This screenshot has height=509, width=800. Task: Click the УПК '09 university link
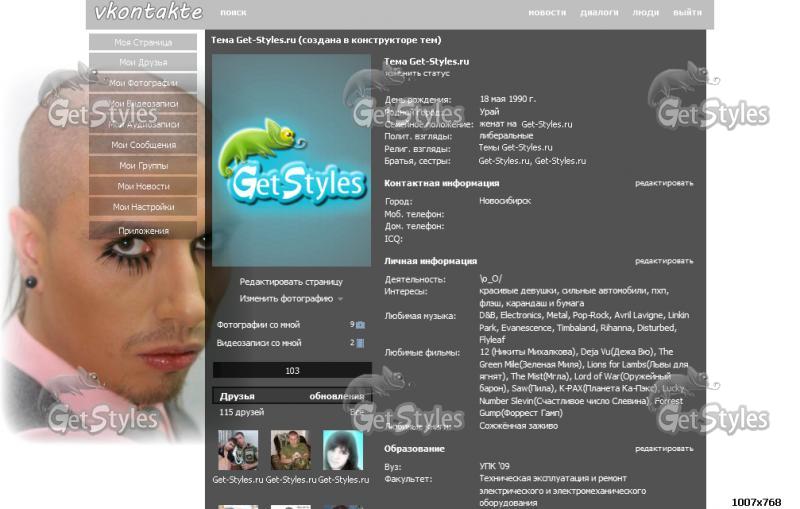(494, 466)
